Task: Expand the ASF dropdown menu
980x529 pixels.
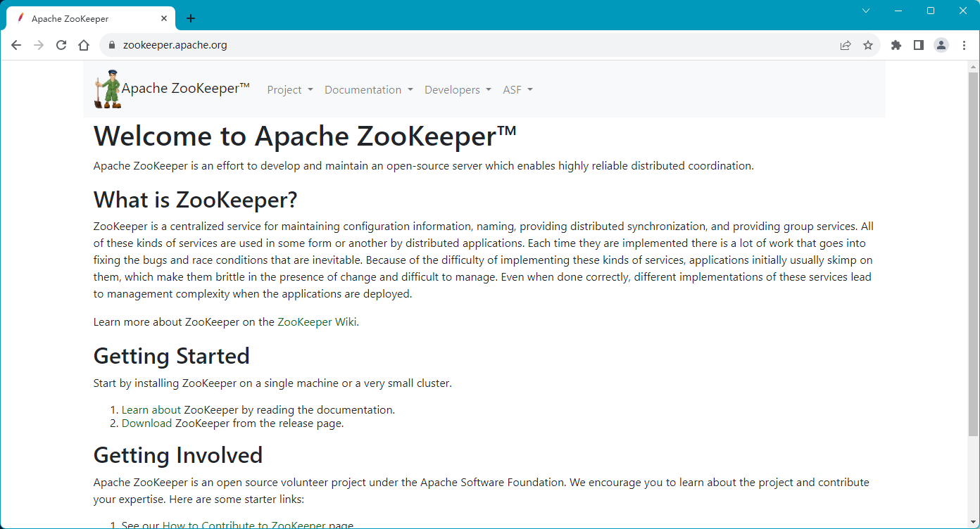Action: 517,90
